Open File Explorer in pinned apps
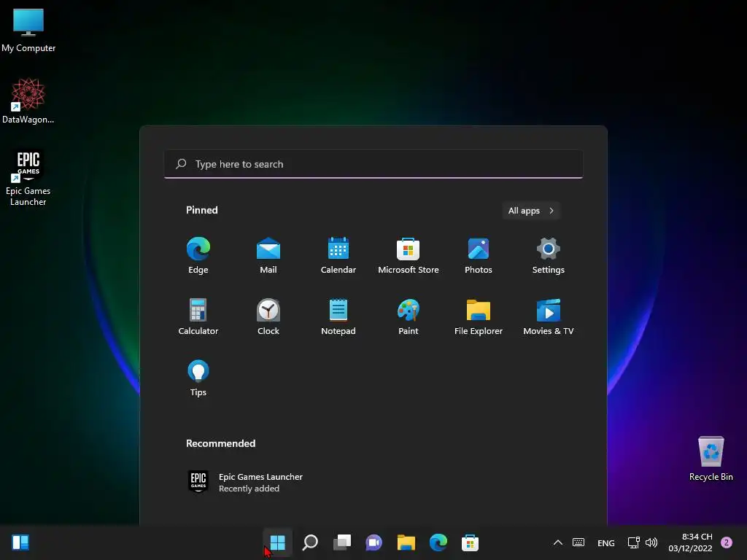 (x=479, y=316)
